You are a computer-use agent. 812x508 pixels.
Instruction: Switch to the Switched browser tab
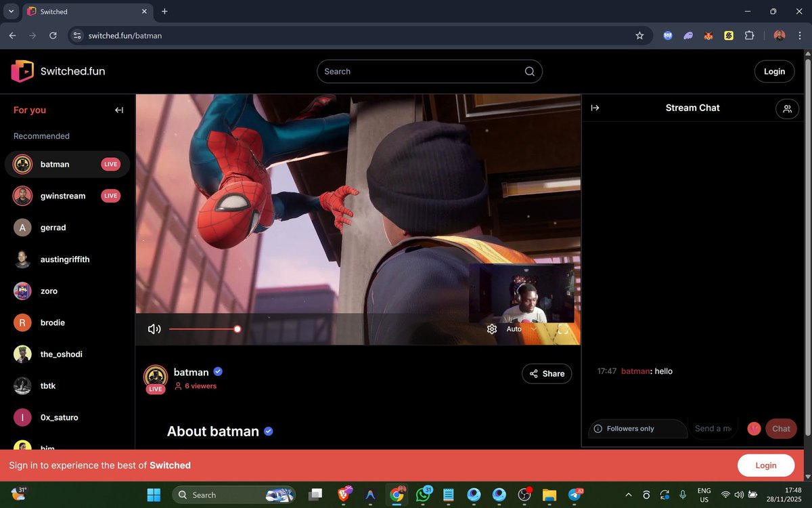tap(88, 12)
